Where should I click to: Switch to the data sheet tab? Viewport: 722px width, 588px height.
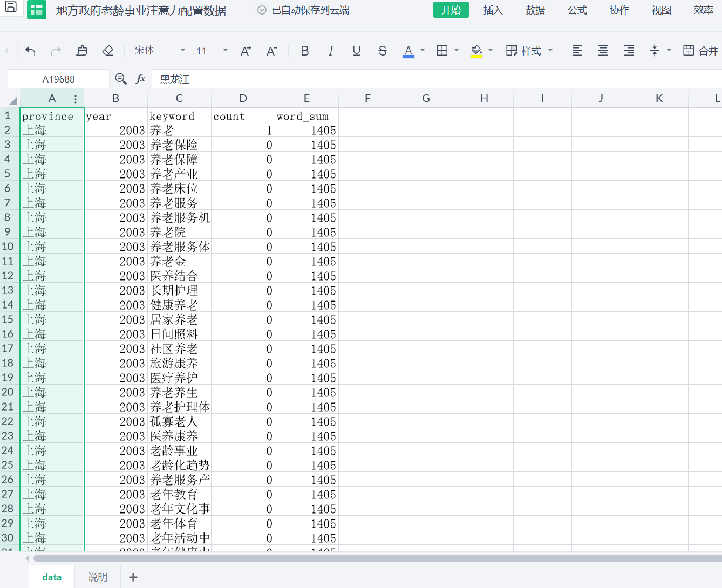[52, 577]
